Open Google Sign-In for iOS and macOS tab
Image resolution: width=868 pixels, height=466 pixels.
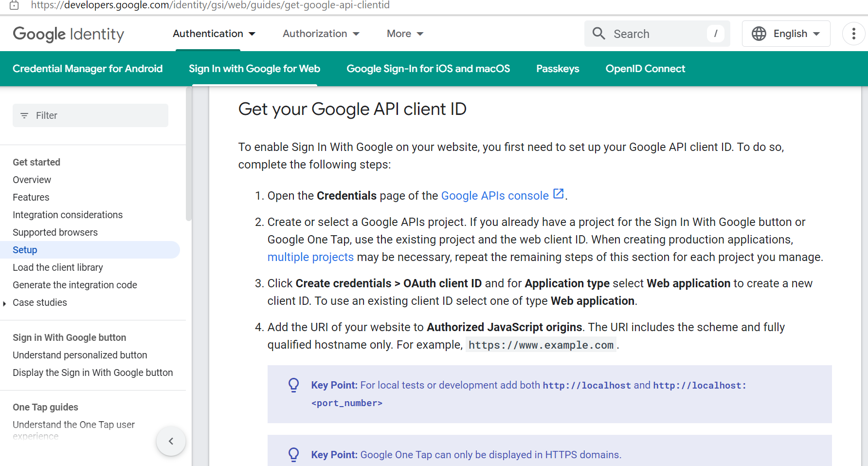tap(428, 69)
